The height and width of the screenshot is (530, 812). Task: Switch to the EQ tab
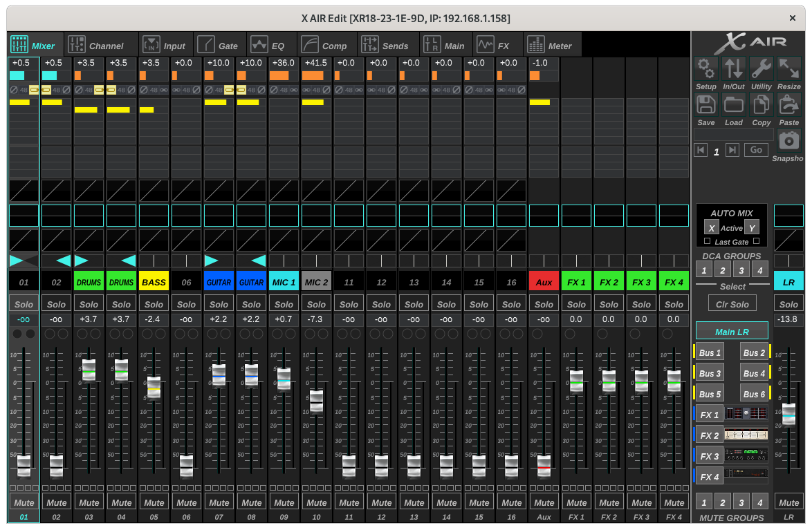271,45
